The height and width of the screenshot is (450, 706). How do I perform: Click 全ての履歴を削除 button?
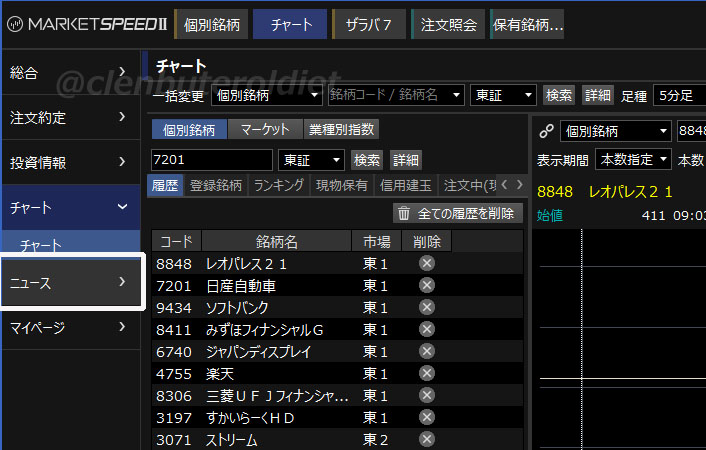point(458,213)
